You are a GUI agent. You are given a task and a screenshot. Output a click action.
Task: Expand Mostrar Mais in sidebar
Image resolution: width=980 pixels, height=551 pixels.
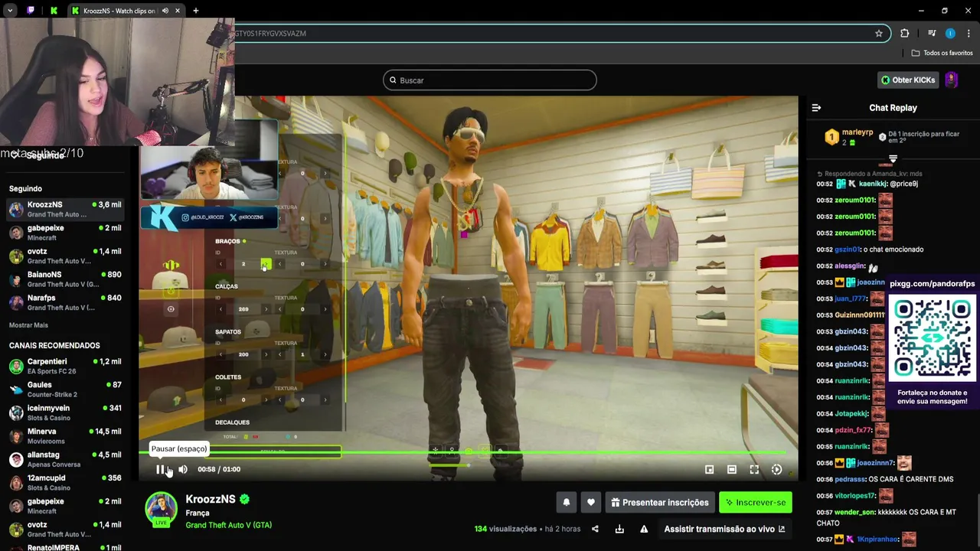28,325
